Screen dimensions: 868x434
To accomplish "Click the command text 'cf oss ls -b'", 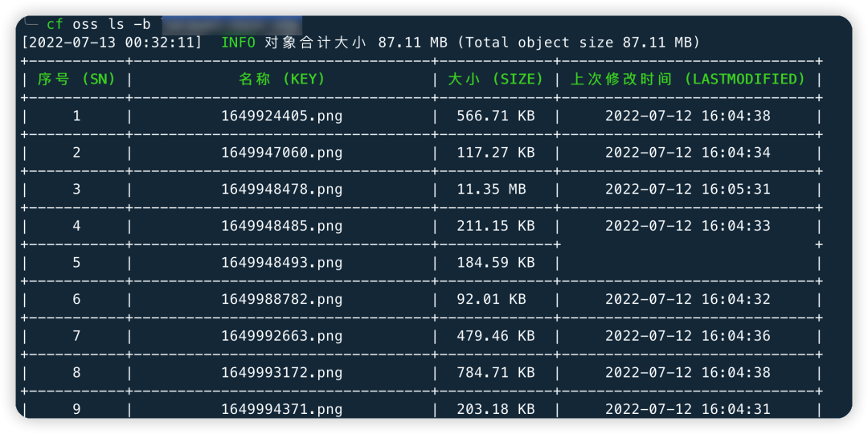I will point(99,24).
